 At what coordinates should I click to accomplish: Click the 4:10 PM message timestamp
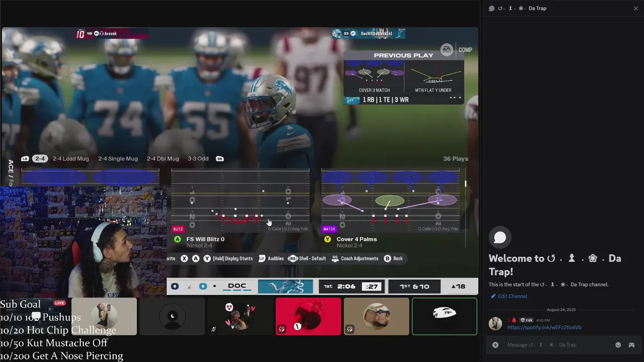(x=543, y=320)
